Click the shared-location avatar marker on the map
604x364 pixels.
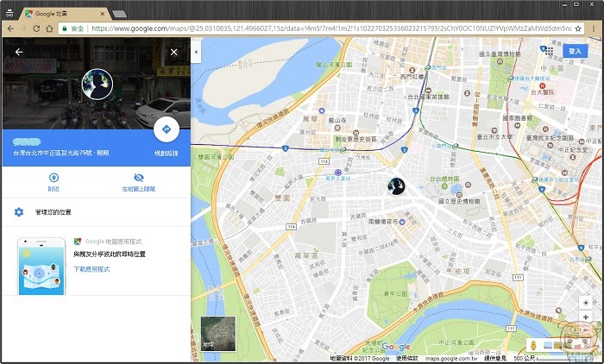click(396, 186)
